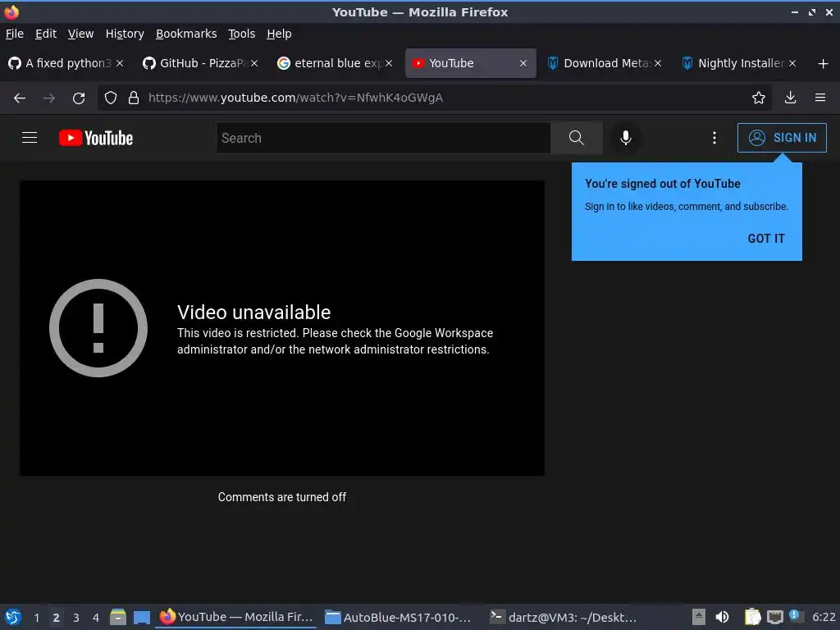Reload the current page
840x630 pixels.
click(x=79, y=98)
